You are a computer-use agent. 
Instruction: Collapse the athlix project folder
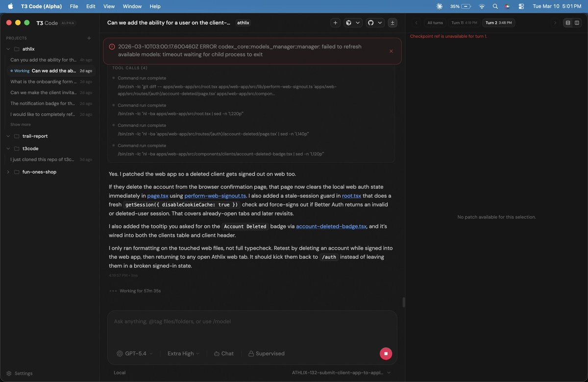point(8,49)
